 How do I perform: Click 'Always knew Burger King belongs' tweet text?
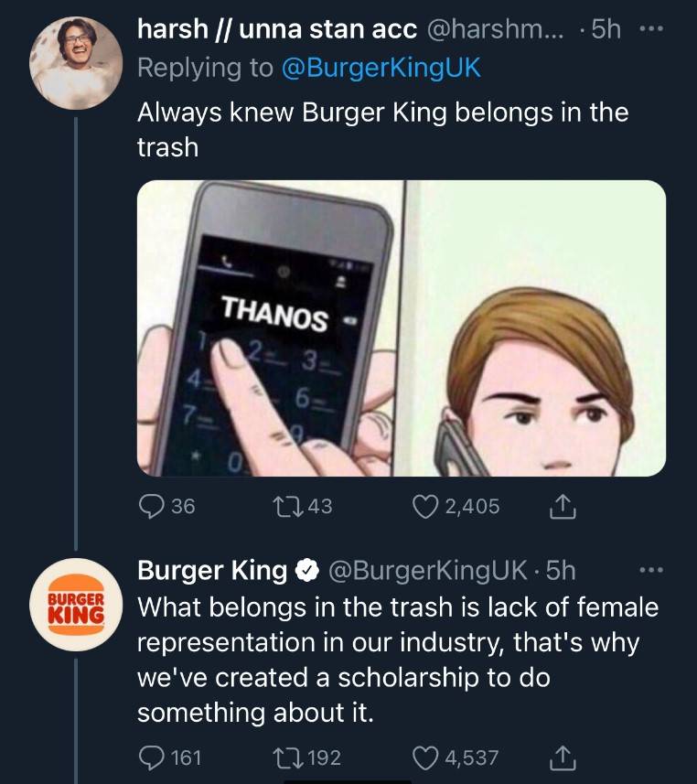coord(382,128)
